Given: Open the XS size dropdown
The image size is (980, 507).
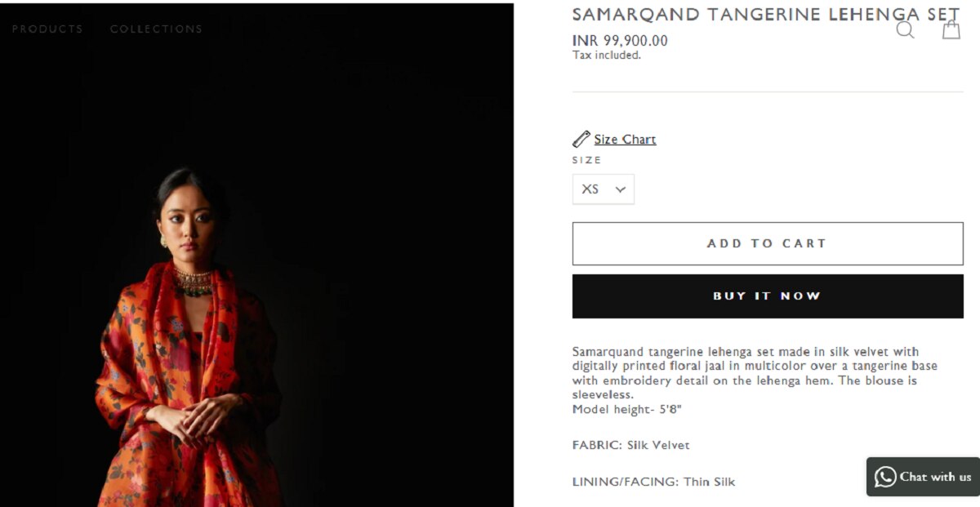Looking at the screenshot, I should (604, 189).
